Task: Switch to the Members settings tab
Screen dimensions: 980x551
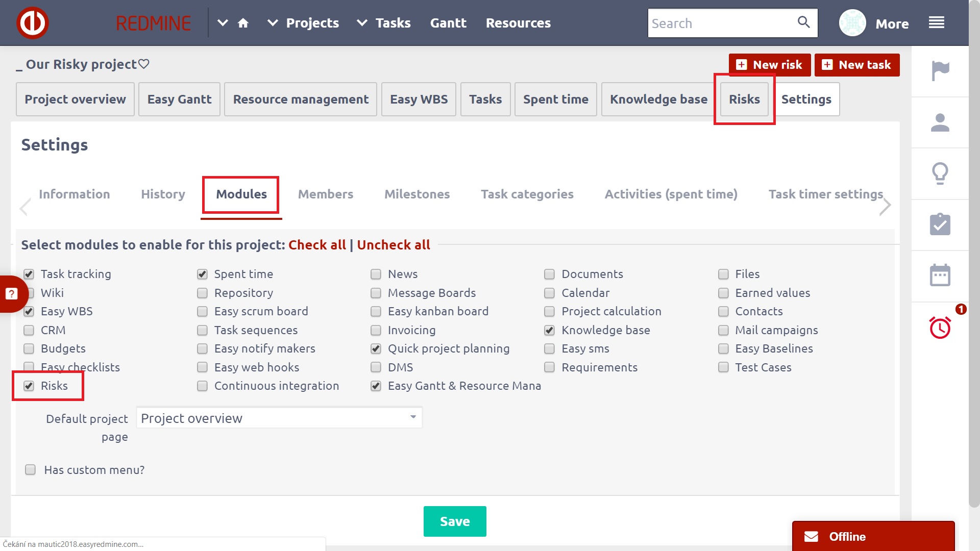Action: click(326, 194)
